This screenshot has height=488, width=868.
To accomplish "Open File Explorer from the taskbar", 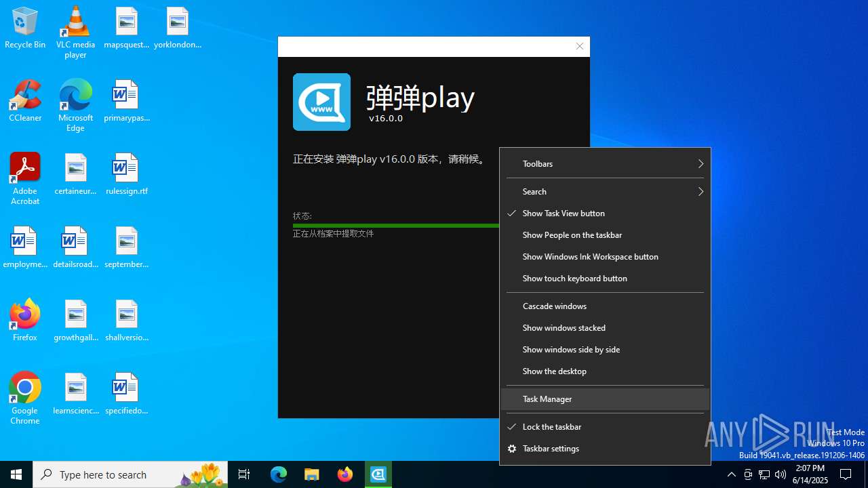I will (311, 474).
